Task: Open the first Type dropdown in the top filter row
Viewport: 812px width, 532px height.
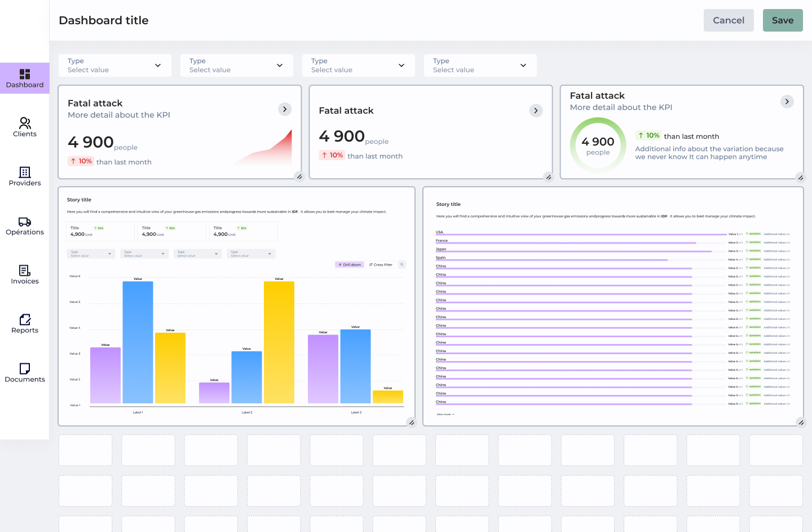Action: (x=115, y=65)
